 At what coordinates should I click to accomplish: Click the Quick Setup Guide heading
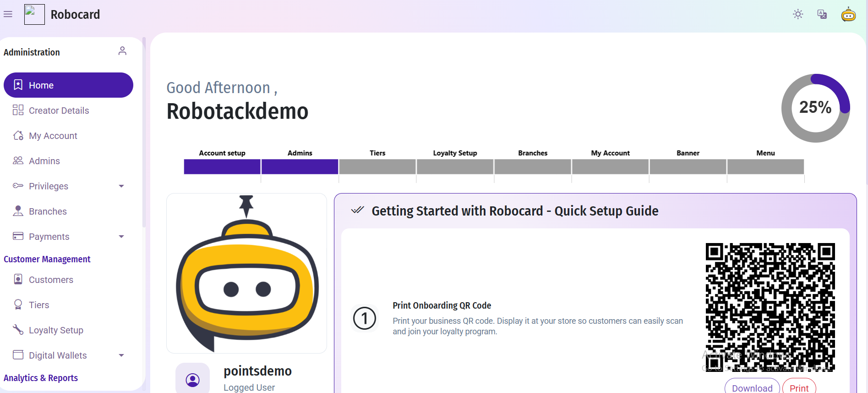(x=515, y=211)
